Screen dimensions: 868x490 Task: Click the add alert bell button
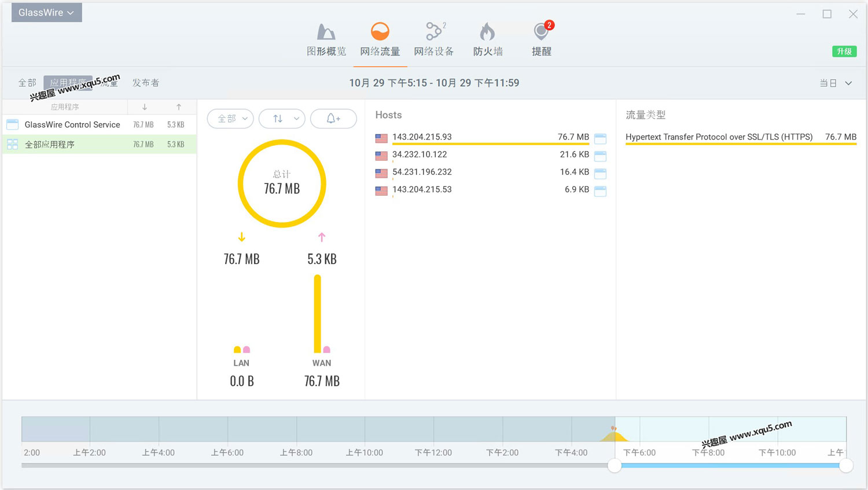click(x=333, y=119)
